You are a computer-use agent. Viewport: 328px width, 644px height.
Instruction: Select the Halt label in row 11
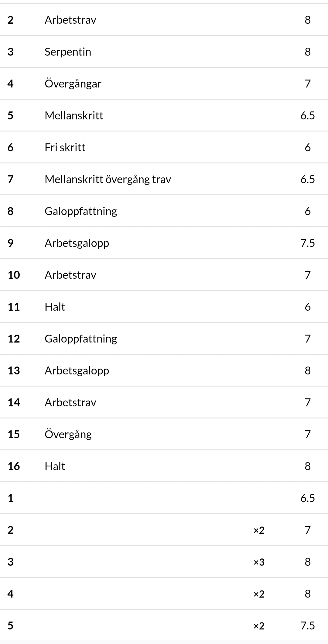click(x=55, y=307)
